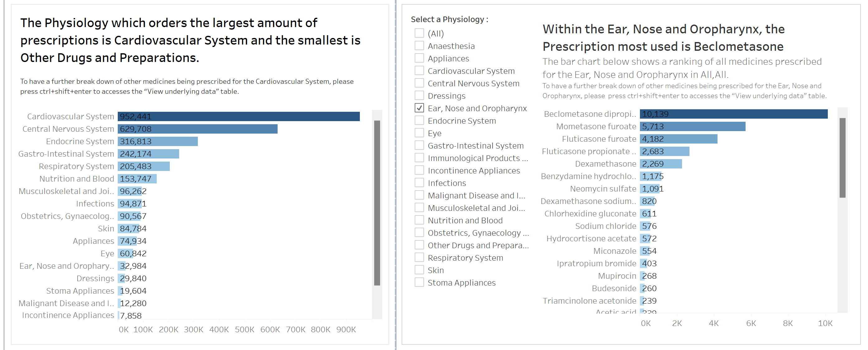868x350 pixels.
Task: Tick the Anaesthesia checkbox
Action: [419, 46]
